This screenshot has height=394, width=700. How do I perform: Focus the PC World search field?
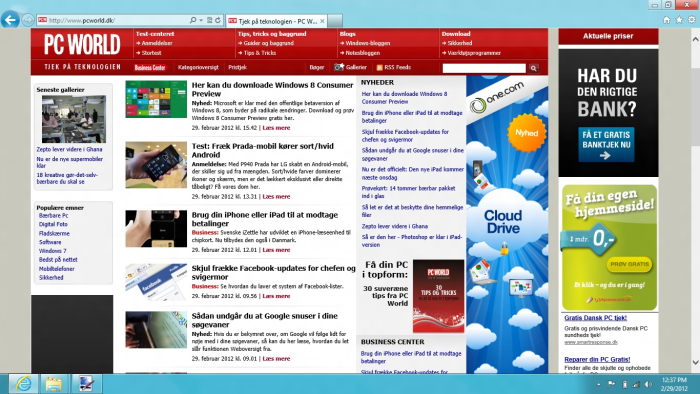point(484,68)
